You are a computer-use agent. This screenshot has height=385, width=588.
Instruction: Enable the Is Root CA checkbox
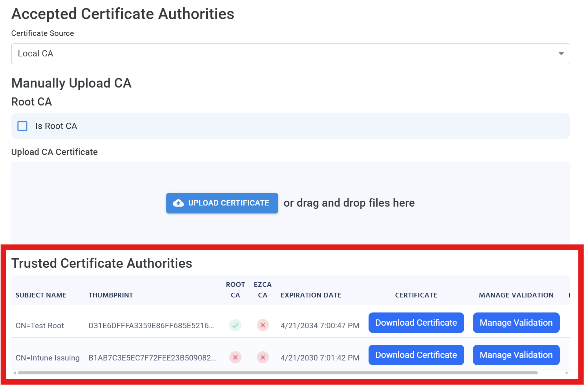(x=22, y=126)
